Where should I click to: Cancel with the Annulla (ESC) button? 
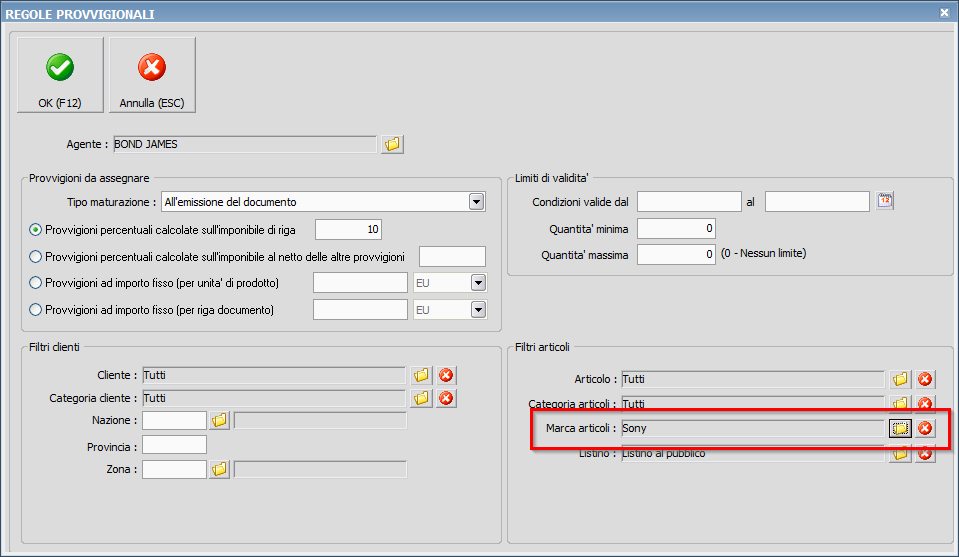pyautogui.click(x=152, y=75)
